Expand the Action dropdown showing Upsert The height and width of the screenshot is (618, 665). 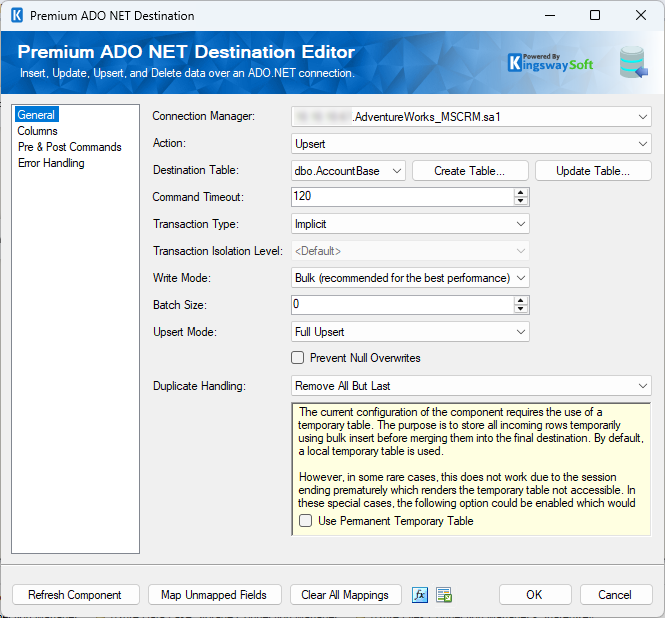point(471,144)
